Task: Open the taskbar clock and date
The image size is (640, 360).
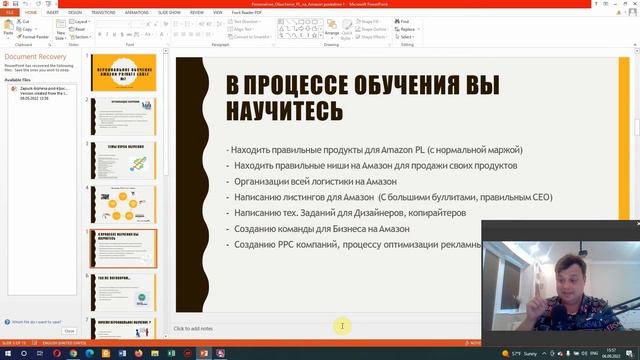Action: (611, 353)
